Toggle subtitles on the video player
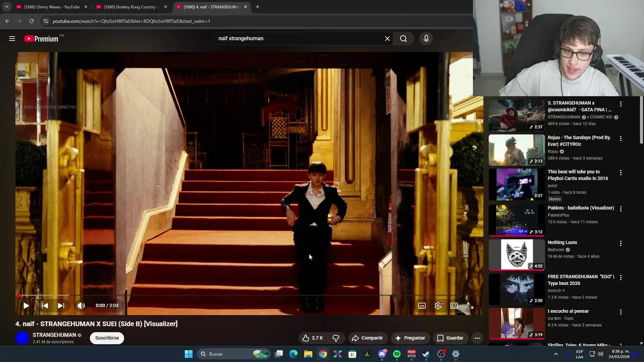644x362 pixels. [422, 306]
